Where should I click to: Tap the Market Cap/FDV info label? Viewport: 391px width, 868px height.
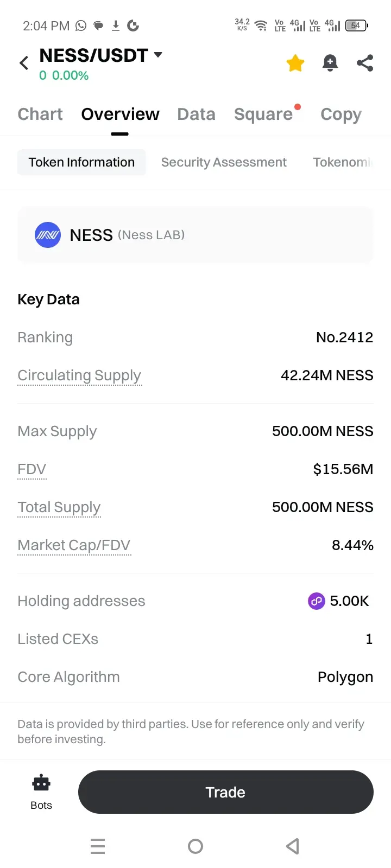[74, 545]
